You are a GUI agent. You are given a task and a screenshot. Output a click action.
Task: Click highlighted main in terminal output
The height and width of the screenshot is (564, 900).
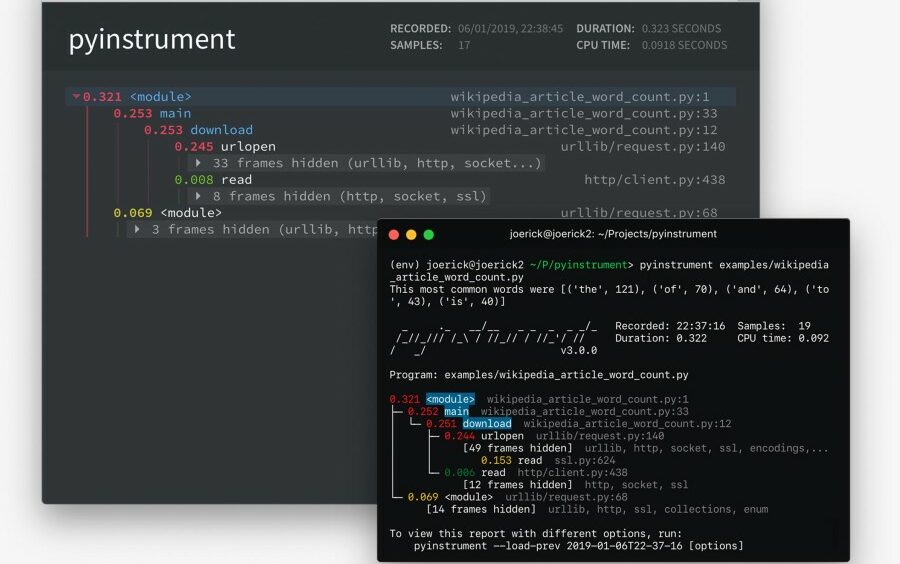(x=456, y=411)
